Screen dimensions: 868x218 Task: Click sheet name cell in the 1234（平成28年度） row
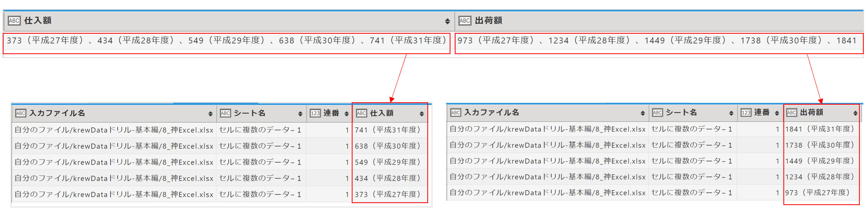[693, 177]
